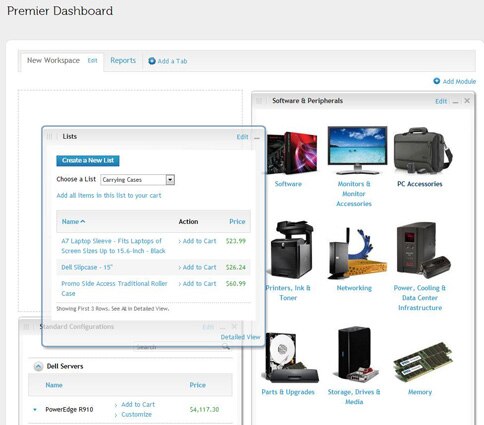Click the Parts & Upgrades link
This screenshot has width=484, height=425.
[288, 392]
